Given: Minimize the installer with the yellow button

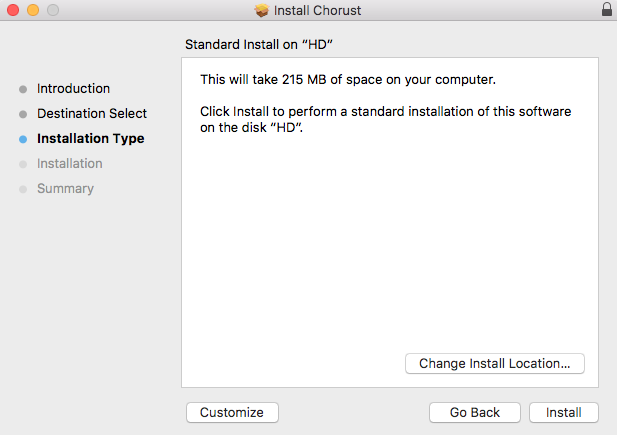Looking at the screenshot, I should pyautogui.click(x=32, y=10).
